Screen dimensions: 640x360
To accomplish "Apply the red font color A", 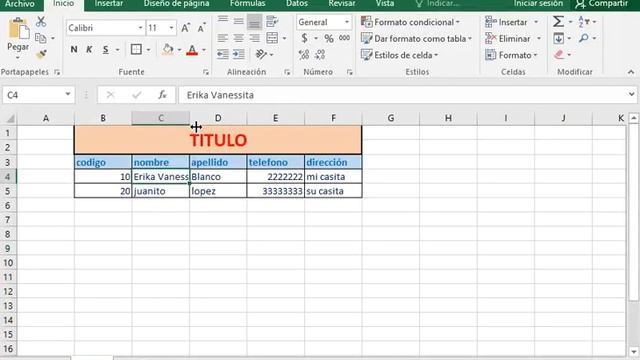I will [x=192, y=50].
